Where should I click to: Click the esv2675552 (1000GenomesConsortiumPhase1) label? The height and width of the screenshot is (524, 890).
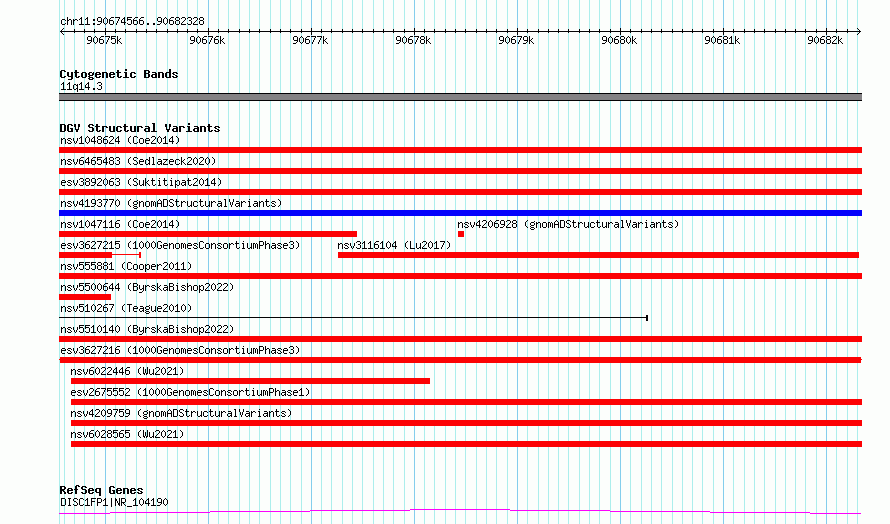point(190,392)
